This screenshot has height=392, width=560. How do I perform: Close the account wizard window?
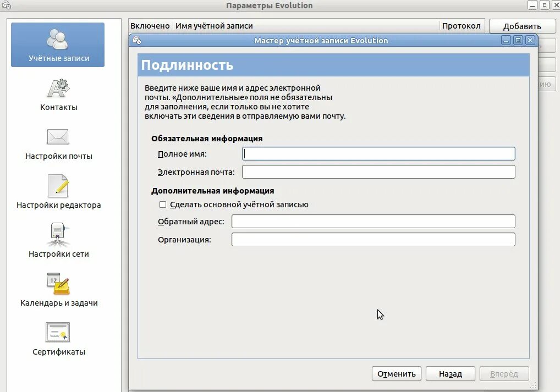(x=530, y=40)
